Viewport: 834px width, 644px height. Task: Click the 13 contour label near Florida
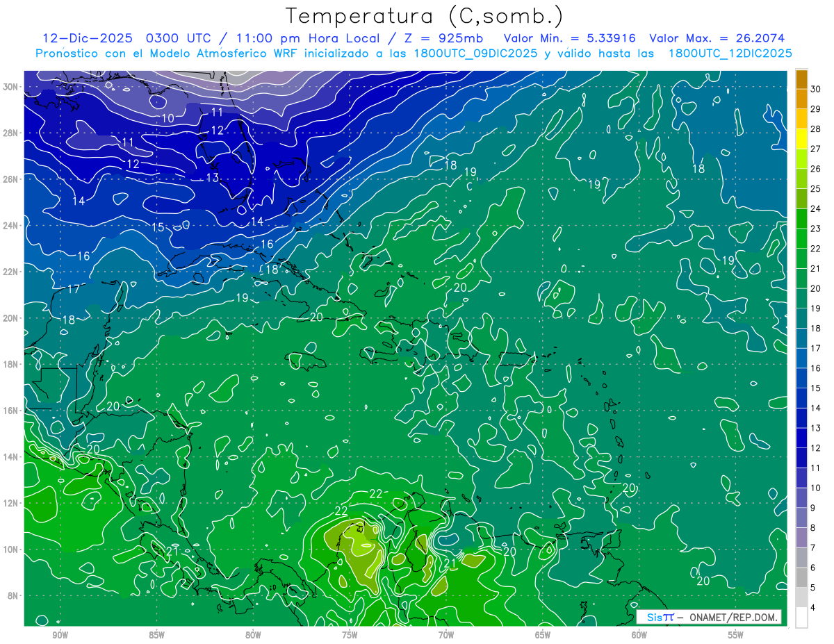click(212, 178)
